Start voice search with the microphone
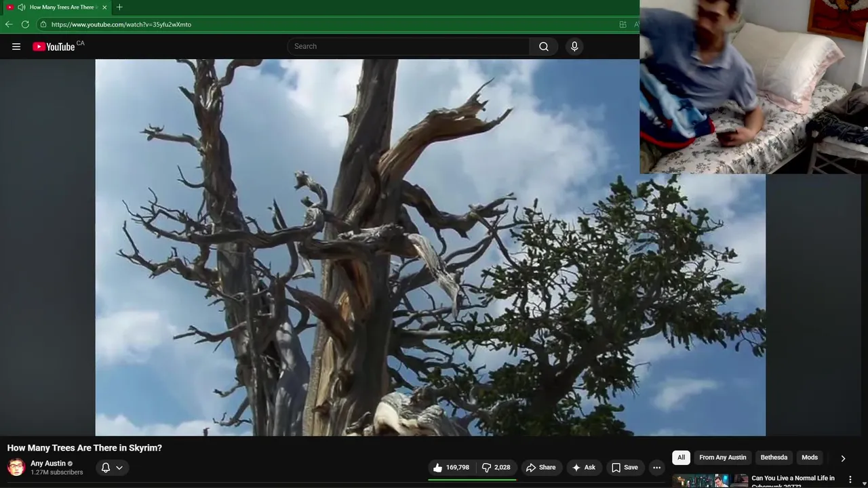This screenshot has width=868, height=488. click(x=574, y=46)
